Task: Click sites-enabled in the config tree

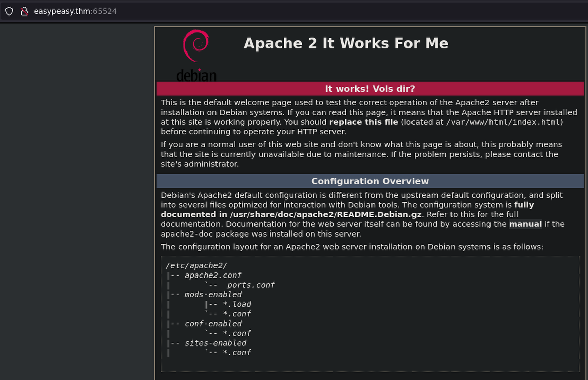Action: tap(215, 343)
